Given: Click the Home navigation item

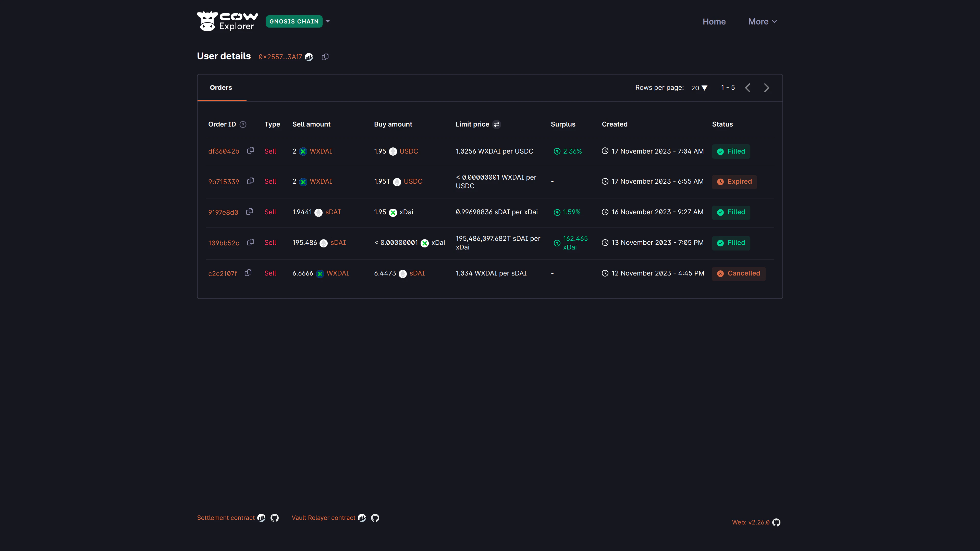Looking at the screenshot, I should [x=714, y=21].
